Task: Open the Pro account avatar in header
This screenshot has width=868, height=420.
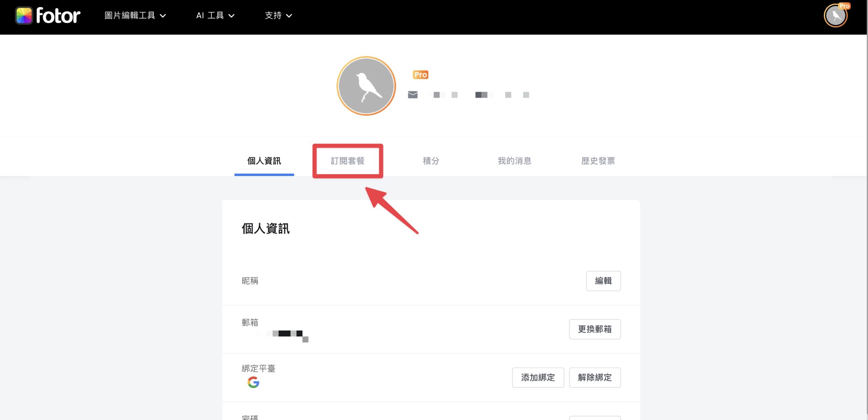Action: (836, 16)
